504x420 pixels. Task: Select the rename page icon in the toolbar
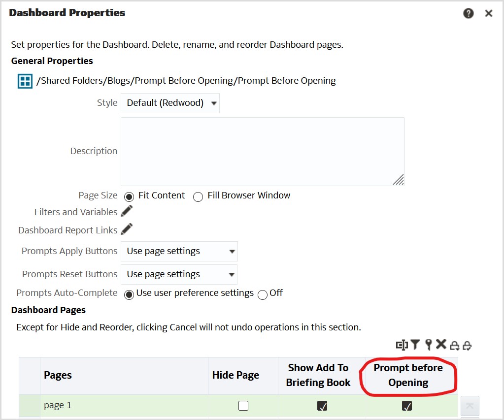coord(402,345)
